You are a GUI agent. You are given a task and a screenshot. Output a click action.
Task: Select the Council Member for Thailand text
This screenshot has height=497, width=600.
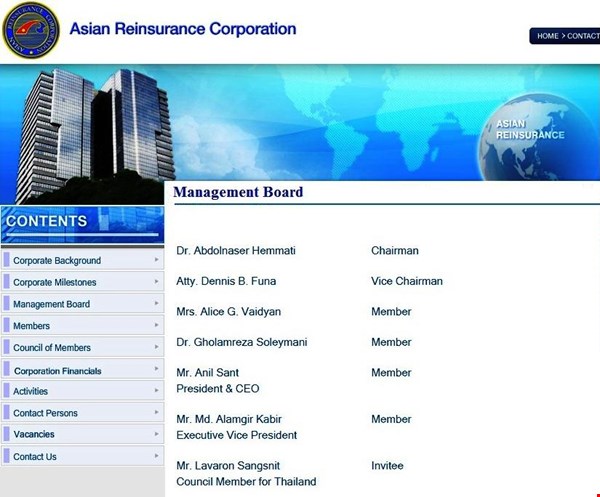tap(246, 482)
